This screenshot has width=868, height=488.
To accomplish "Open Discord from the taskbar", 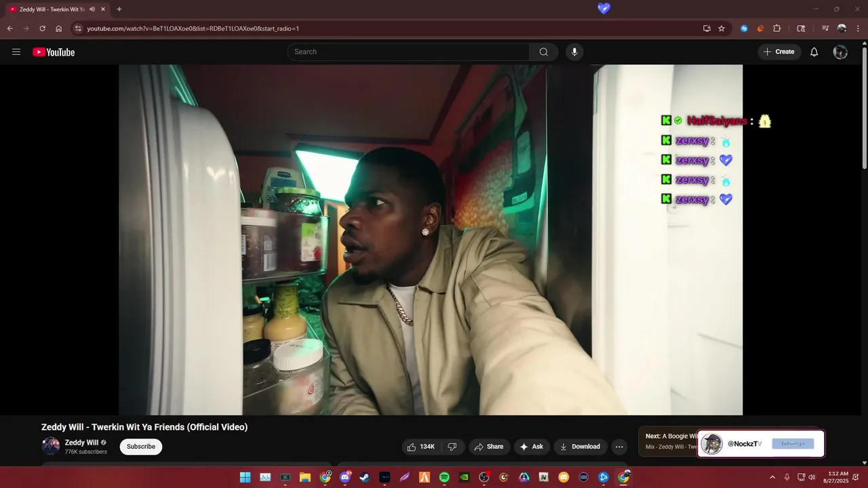I will [345, 477].
